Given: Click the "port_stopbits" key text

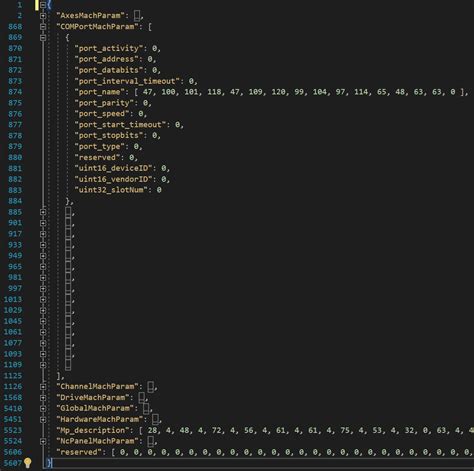Looking at the screenshot, I should 109,135.
